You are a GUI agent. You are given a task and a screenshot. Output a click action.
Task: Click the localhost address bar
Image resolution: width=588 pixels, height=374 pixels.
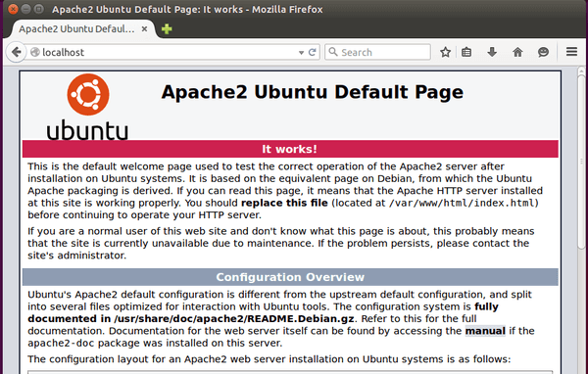tap(169, 53)
